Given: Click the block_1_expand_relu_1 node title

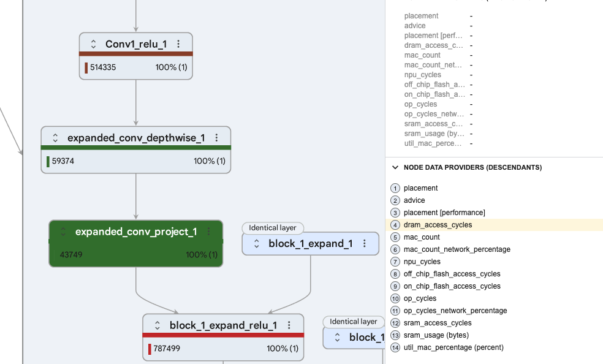Looking at the screenshot, I should pos(224,325).
